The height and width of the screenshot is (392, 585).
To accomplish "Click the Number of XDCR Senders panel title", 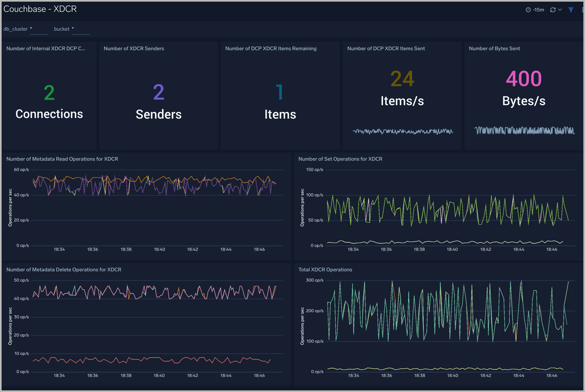I will pyautogui.click(x=134, y=49).
